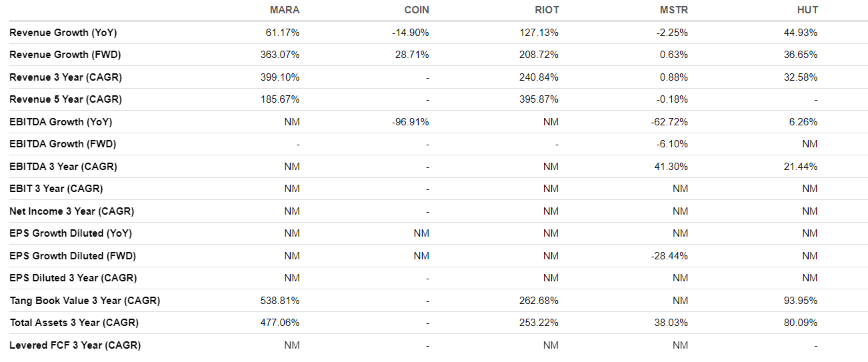
Task: Select COIN's -96.91% EBITDA growth cell
Action: (x=411, y=122)
